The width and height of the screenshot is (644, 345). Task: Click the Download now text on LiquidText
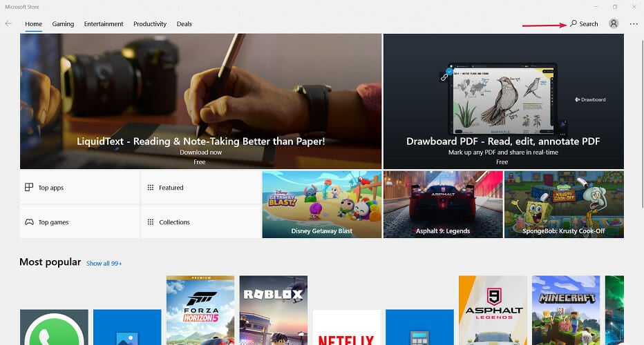click(200, 152)
